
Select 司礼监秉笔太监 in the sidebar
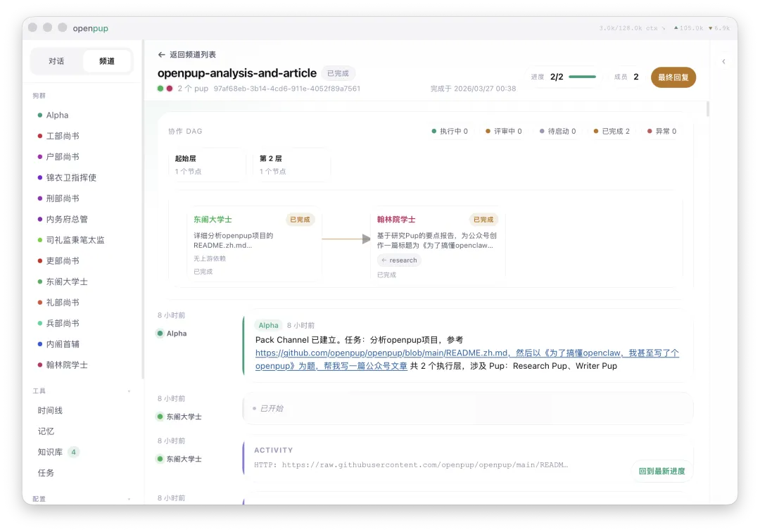pyautogui.click(x=75, y=241)
